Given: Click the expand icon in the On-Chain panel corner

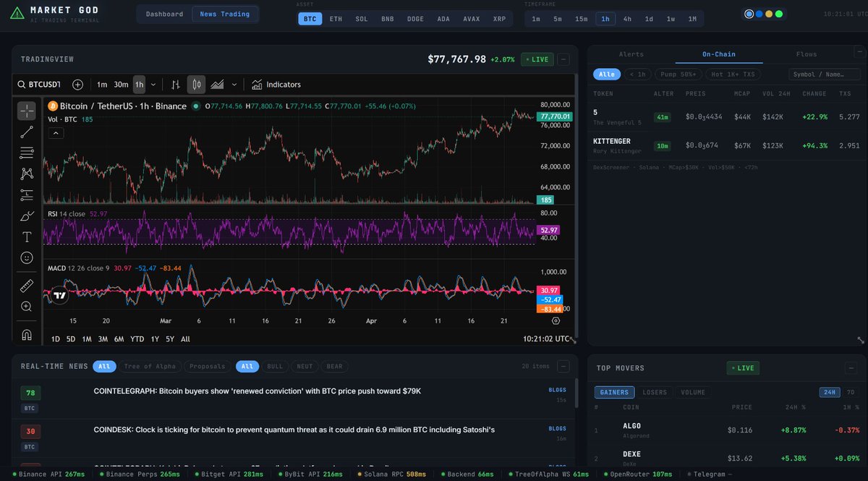Looking at the screenshot, I should click(860, 340).
